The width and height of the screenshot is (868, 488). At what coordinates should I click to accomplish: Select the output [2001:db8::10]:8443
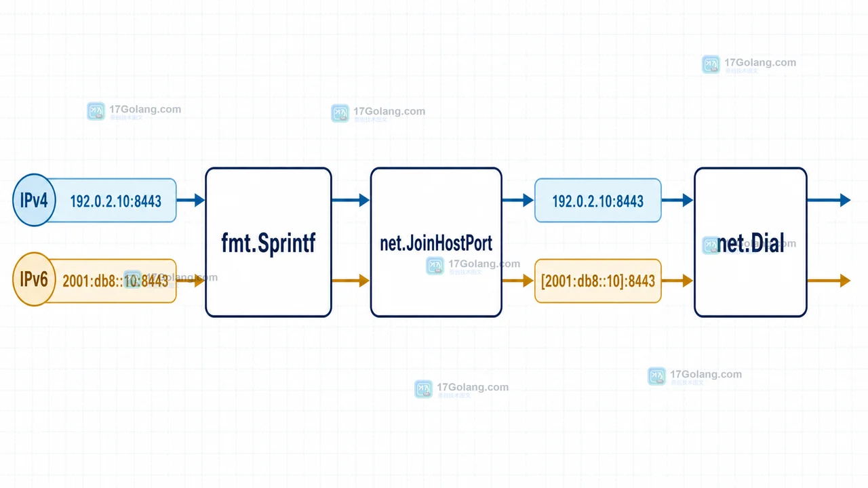(x=597, y=281)
